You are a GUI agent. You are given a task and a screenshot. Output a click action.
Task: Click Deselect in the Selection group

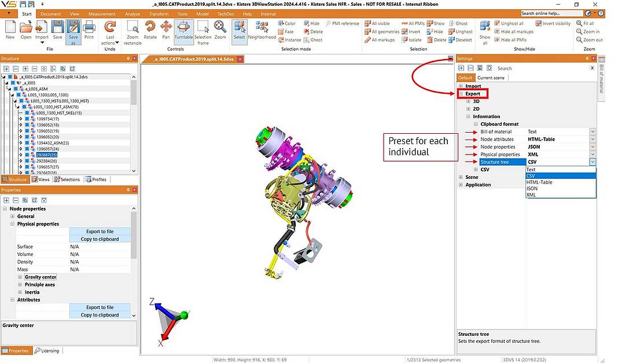pos(461,40)
